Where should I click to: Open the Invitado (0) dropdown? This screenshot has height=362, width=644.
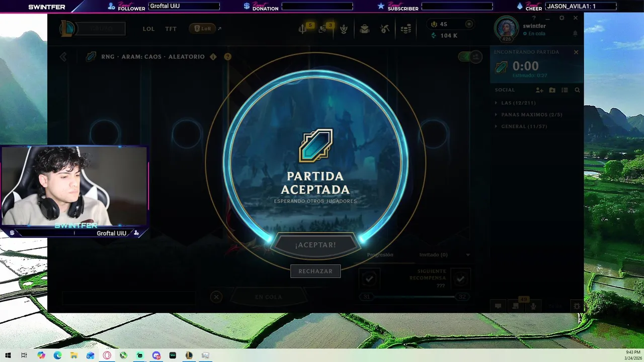(x=445, y=255)
